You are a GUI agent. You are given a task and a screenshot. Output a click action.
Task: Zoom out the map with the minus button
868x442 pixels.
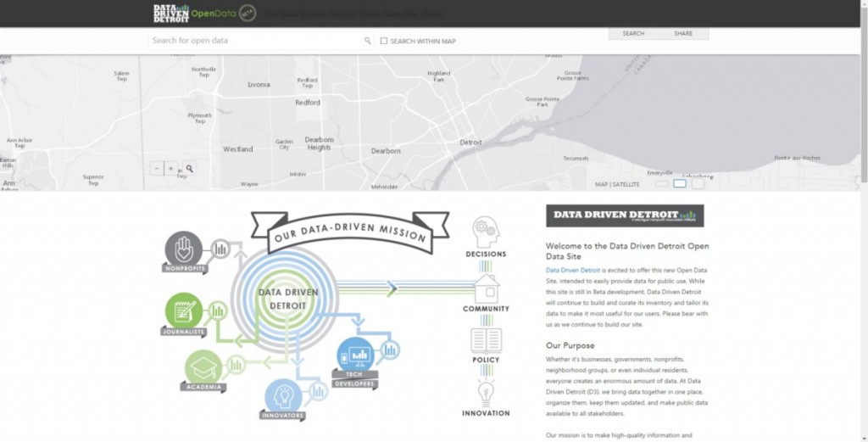point(157,168)
